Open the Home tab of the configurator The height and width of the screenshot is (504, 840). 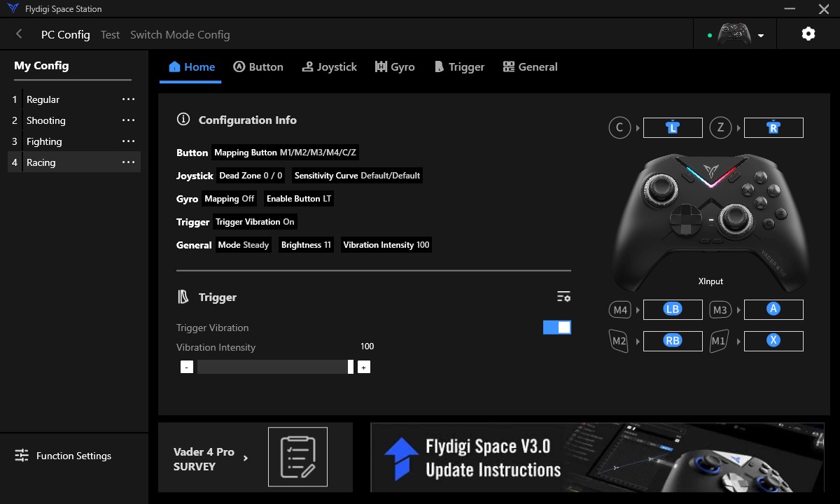(190, 66)
